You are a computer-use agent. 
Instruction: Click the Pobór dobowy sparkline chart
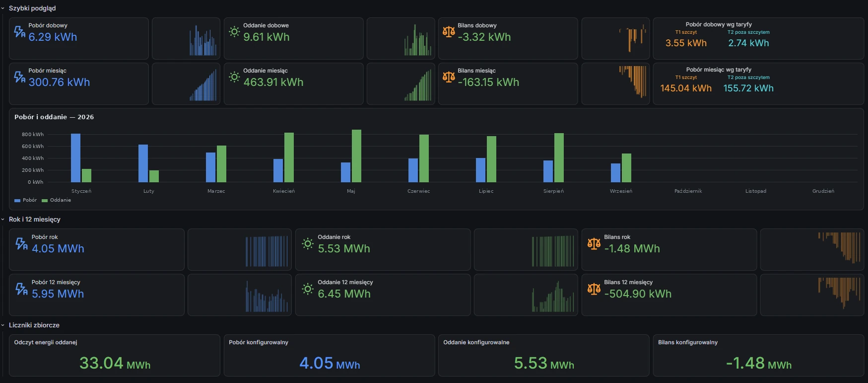pos(203,40)
